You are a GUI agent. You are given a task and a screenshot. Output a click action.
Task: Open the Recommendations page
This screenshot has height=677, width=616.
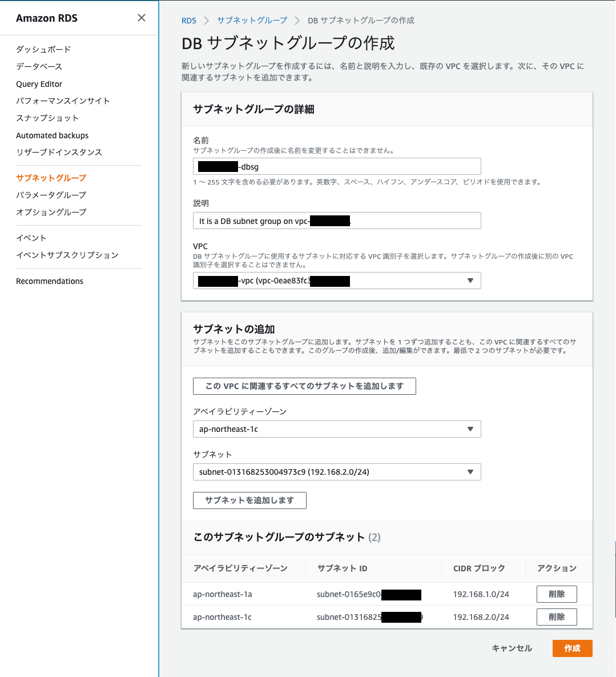point(50,281)
